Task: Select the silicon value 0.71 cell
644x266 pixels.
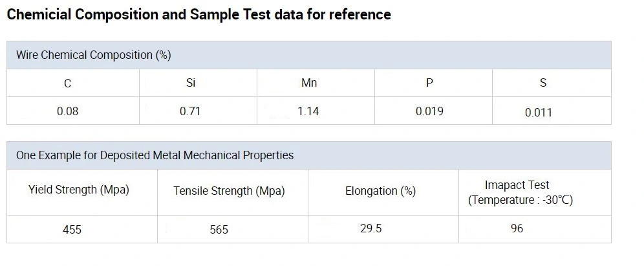Action: point(190,111)
